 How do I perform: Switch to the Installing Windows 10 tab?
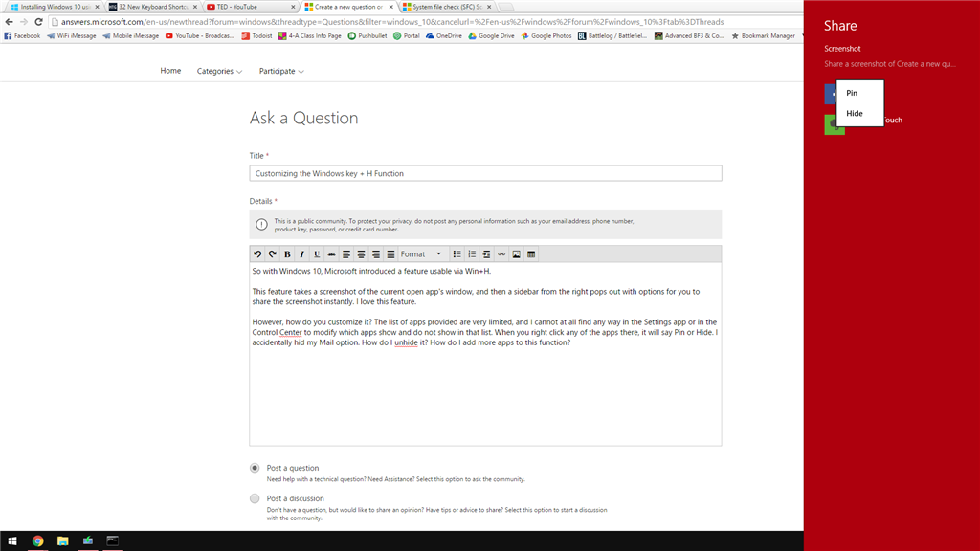click(x=54, y=7)
